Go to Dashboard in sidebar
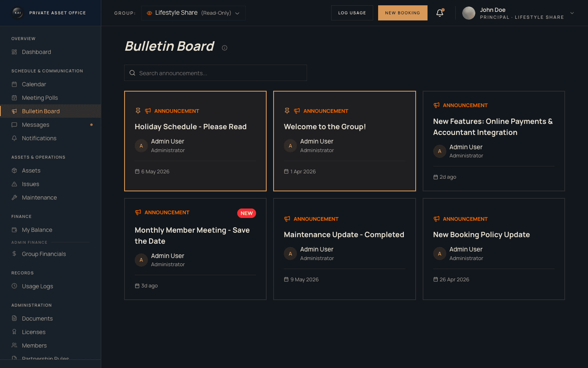 51,52
